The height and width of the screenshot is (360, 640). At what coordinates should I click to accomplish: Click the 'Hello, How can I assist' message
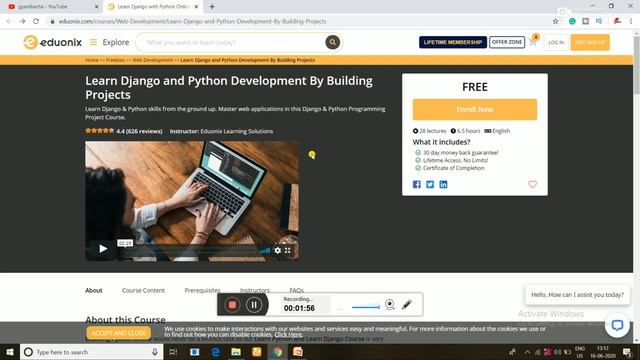[x=577, y=295]
